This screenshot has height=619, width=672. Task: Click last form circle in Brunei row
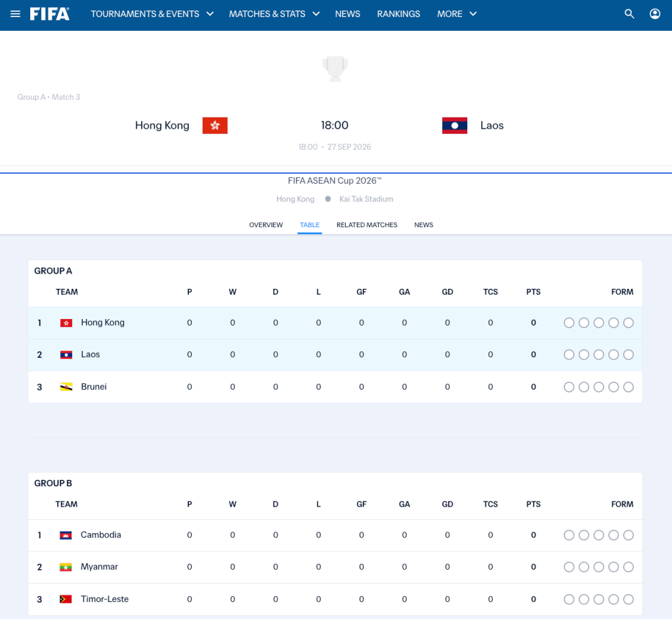[x=628, y=387]
